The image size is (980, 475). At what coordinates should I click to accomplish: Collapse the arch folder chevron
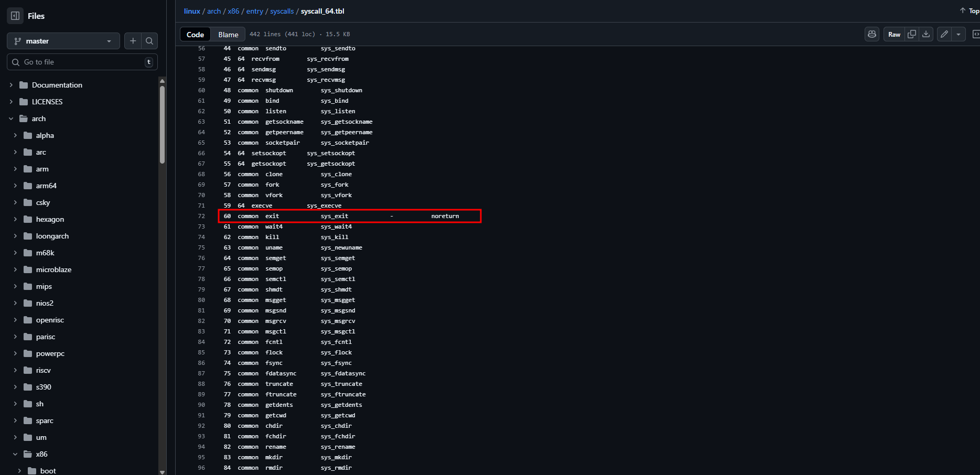pyautogui.click(x=11, y=118)
